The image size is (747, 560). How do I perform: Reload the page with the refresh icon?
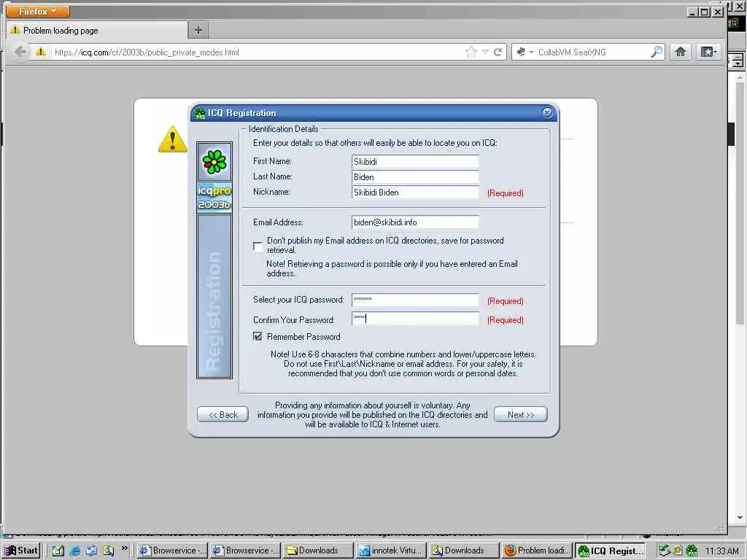[498, 52]
